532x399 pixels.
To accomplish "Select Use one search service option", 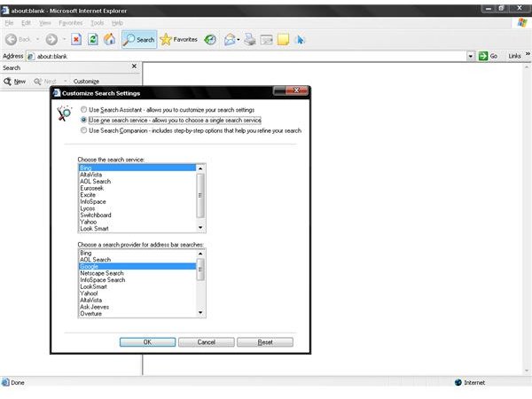I will (x=83, y=120).
